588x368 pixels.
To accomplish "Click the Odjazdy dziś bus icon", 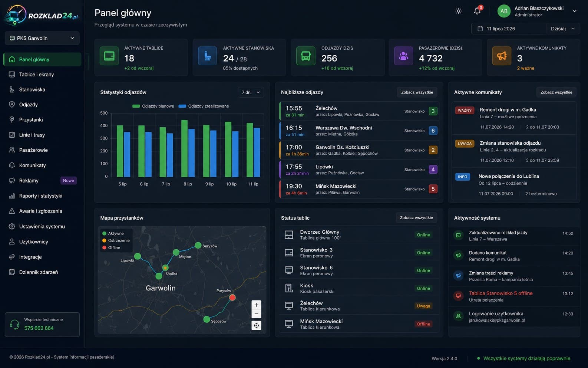I will [306, 56].
